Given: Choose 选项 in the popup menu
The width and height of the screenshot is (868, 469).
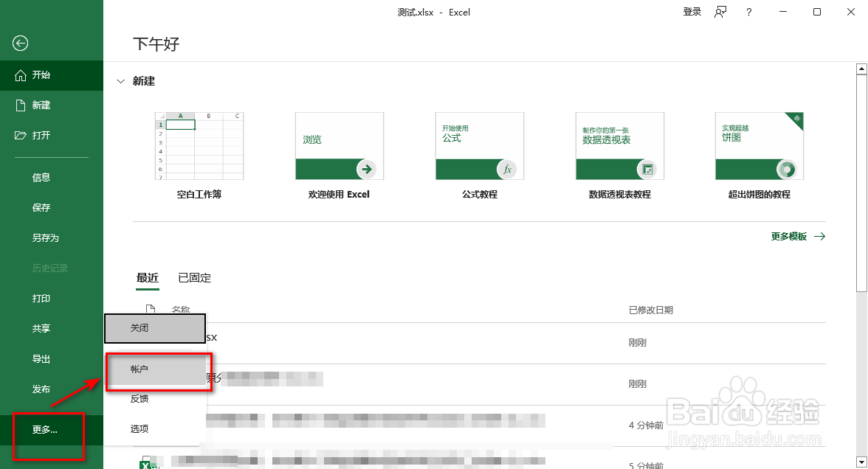Looking at the screenshot, I should click(x=155, y=428).
